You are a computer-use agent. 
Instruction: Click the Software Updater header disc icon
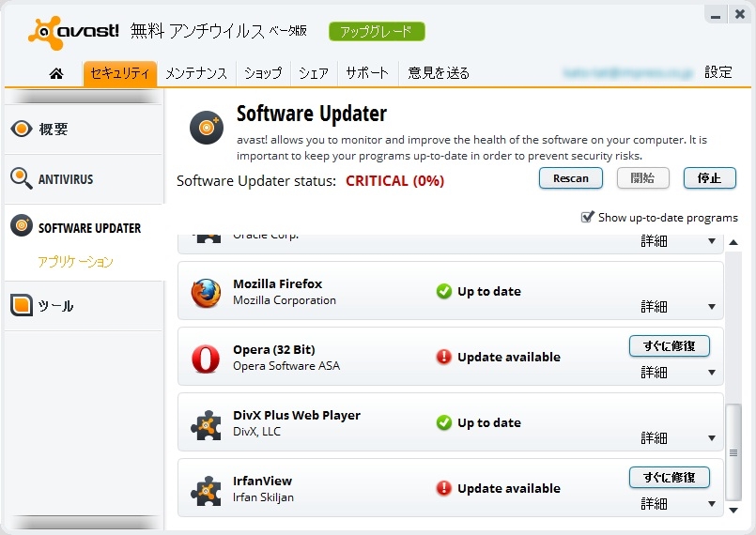pyautogui.click(x=207, y=128)
